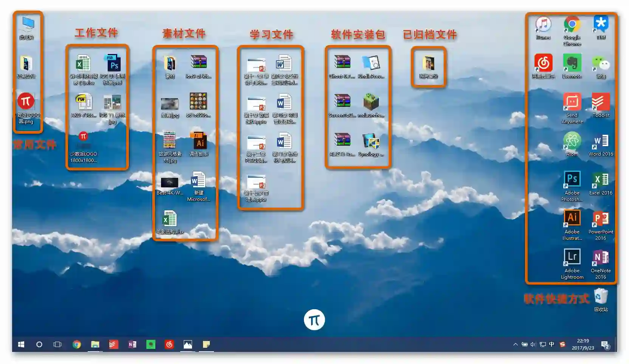This screenshot has width=629, height=364.
Task: Open the network status tray icon
Action: pos(542,344)
